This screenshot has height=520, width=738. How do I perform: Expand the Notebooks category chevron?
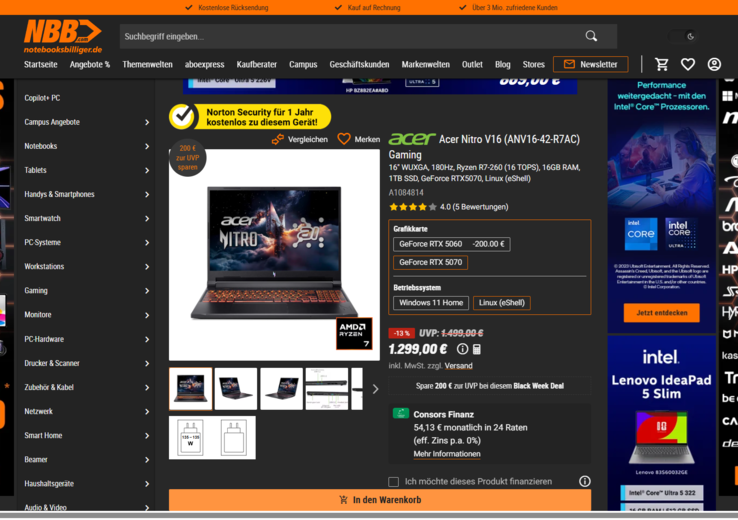click(147, 146)
